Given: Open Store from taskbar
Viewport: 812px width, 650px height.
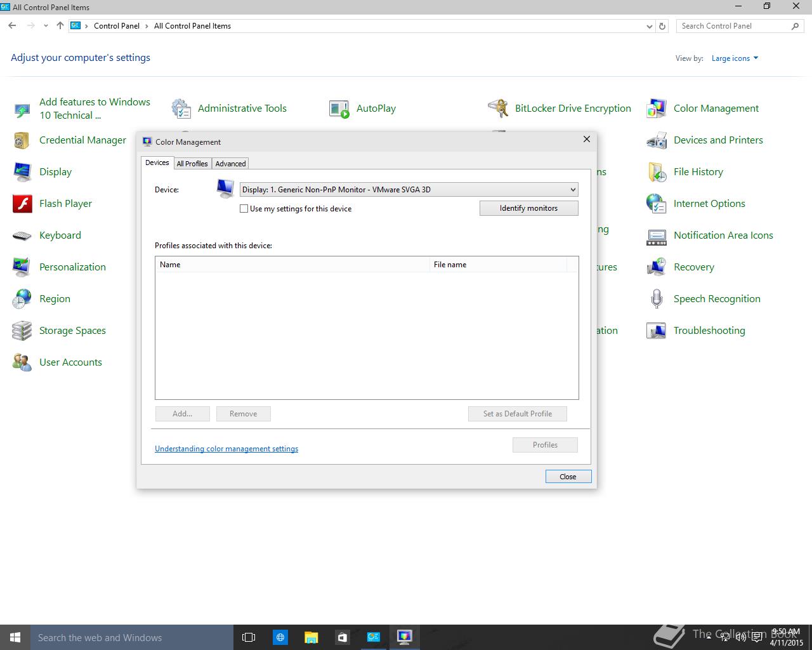Looking at the screenshot, I should (x=342, y=637).
